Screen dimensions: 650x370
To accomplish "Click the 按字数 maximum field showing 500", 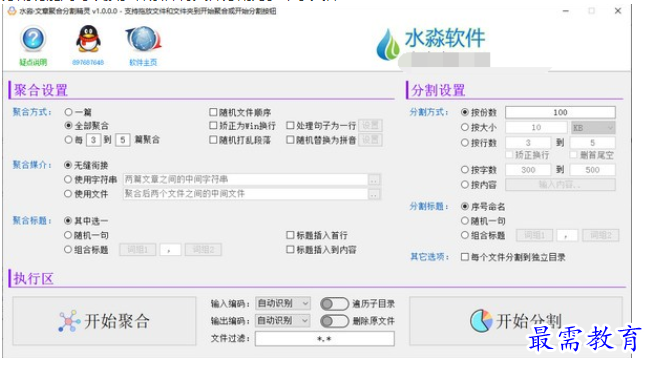I will click(x=592, y=170).
